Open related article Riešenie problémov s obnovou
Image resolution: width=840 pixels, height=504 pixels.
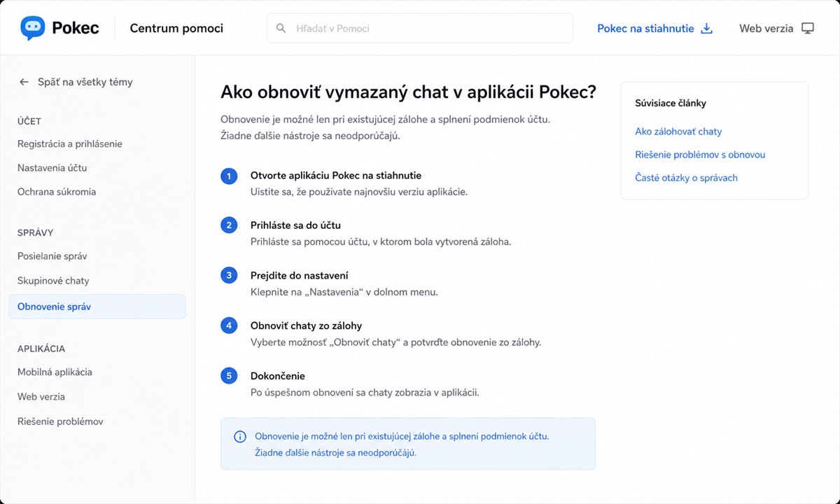point(700,155)
